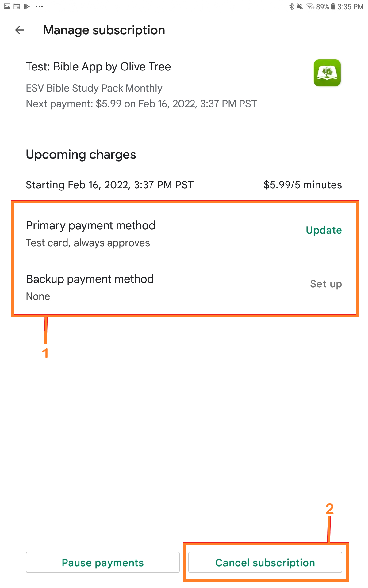
Task: Tap the Olive Tree Bible app icon
Action: click(327, 73)
